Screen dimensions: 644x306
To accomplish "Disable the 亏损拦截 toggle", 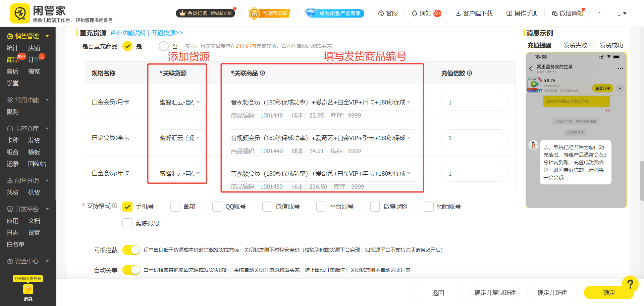I will pos(131,250).
